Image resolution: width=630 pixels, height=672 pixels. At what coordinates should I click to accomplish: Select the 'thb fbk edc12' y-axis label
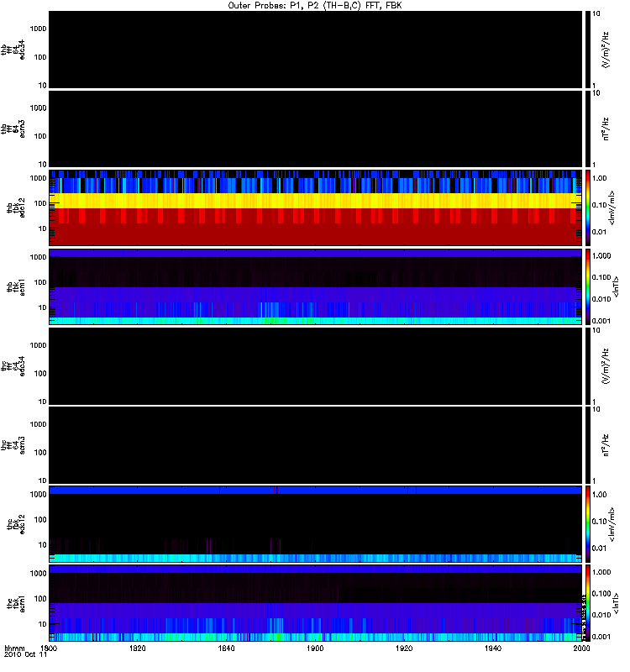click(x=16, y=207)
